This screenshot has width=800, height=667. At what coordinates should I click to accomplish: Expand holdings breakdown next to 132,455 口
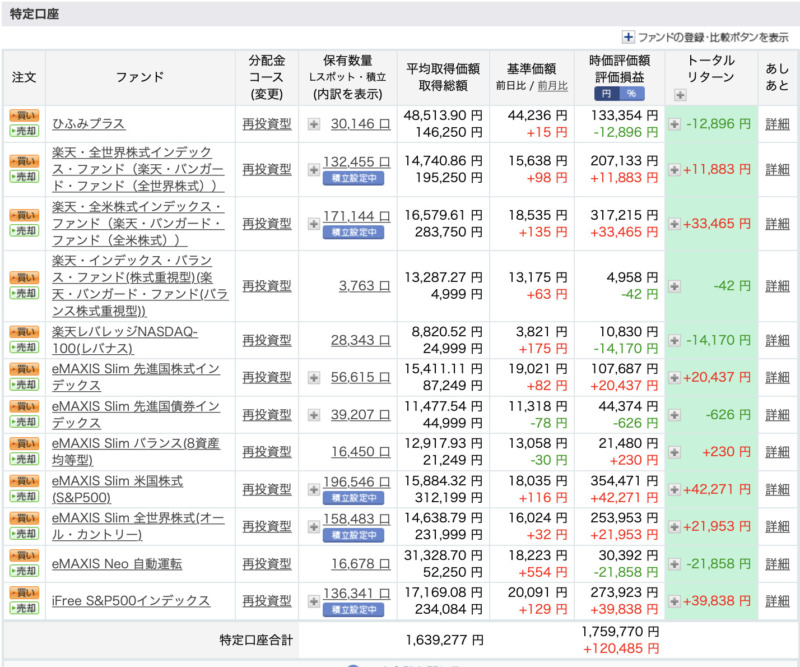click(314, 169)
